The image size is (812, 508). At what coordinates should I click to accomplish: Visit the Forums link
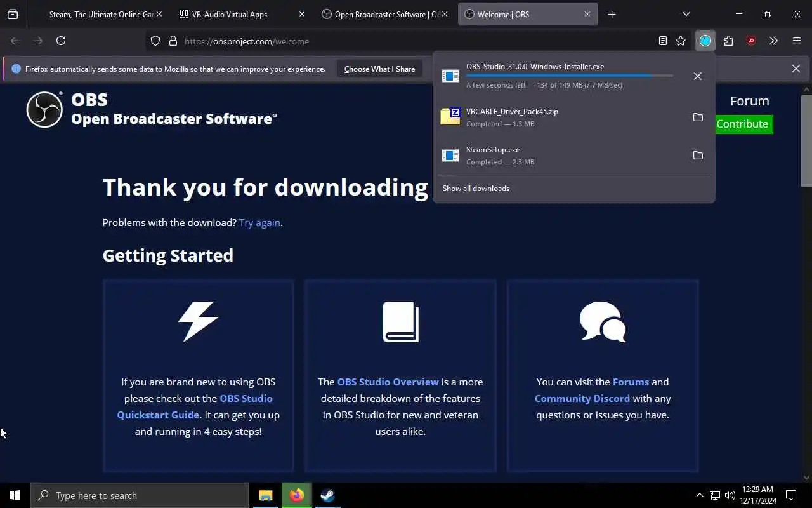[631, 382]
